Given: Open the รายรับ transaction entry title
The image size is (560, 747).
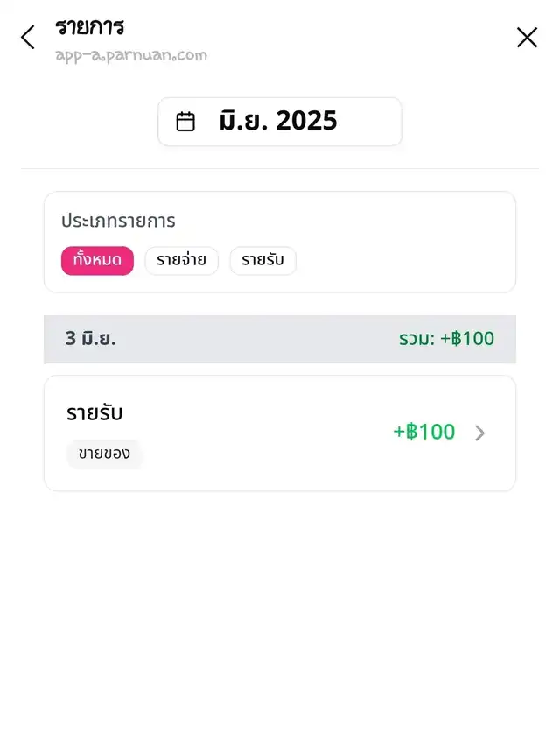Looking at the screenshot, I should [94, 413].
